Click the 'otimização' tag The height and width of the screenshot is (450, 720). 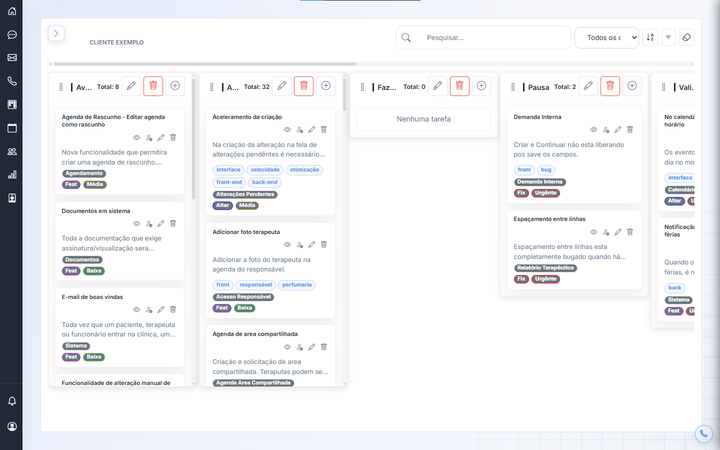tap(304, 170)
